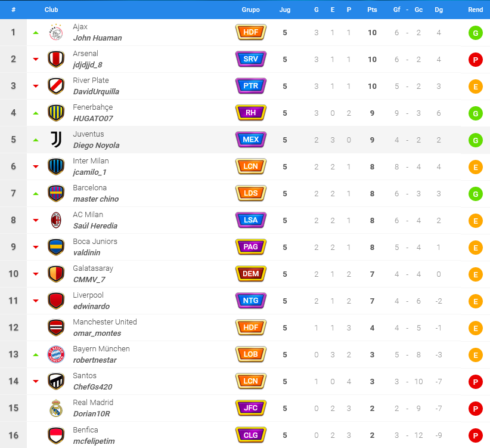Sort table by Grupo column header
This screenshot has height=448, width=490.
250,10
